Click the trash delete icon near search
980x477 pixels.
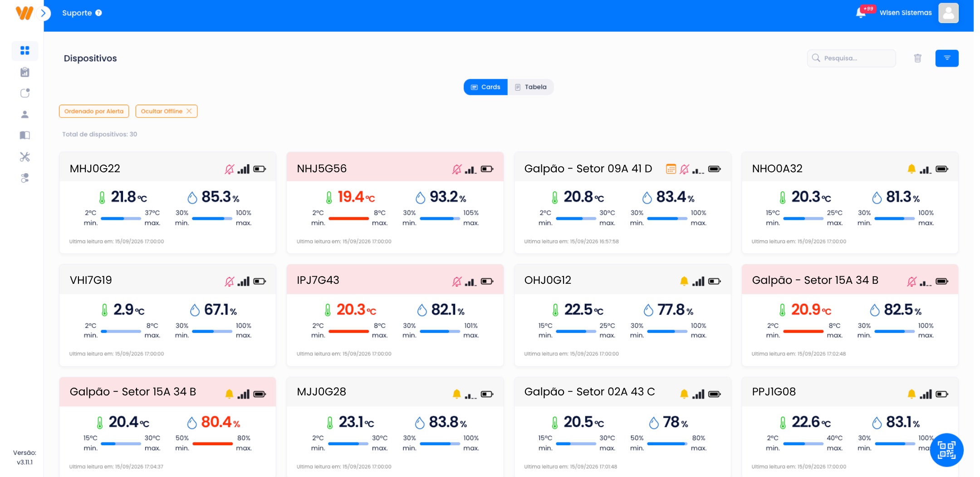(x=918, y=58)
